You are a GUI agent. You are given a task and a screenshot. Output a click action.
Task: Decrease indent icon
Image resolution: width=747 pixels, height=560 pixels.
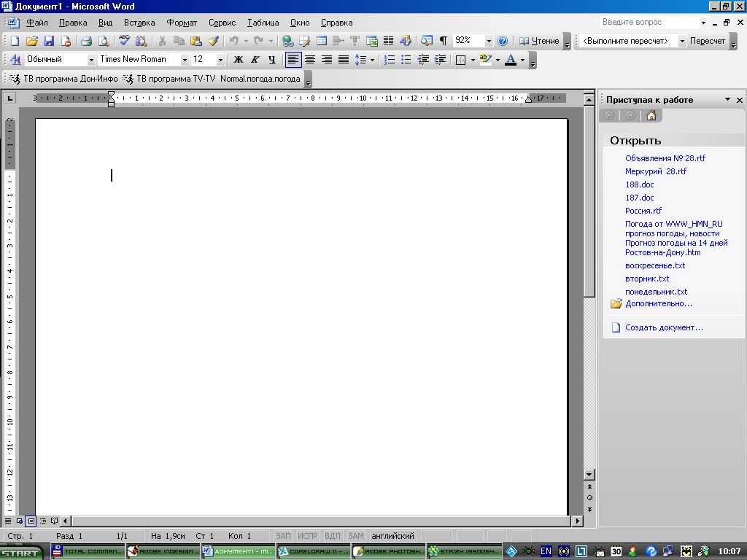pos(423,60)
